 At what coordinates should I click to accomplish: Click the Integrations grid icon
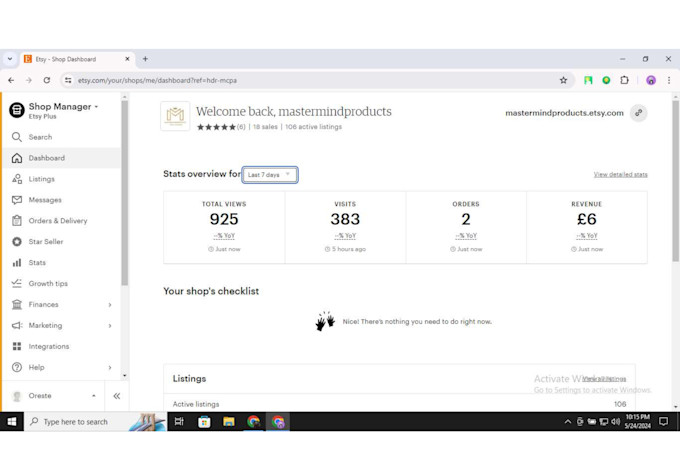click(x=17, y=346)
